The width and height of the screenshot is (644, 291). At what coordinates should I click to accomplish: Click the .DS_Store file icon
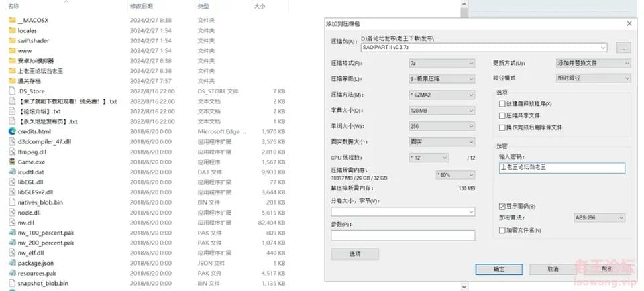(12, 91)
